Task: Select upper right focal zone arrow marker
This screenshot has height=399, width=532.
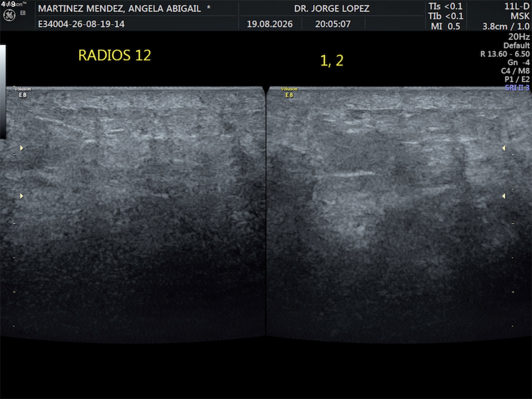Action: click(x=504, y=148)
